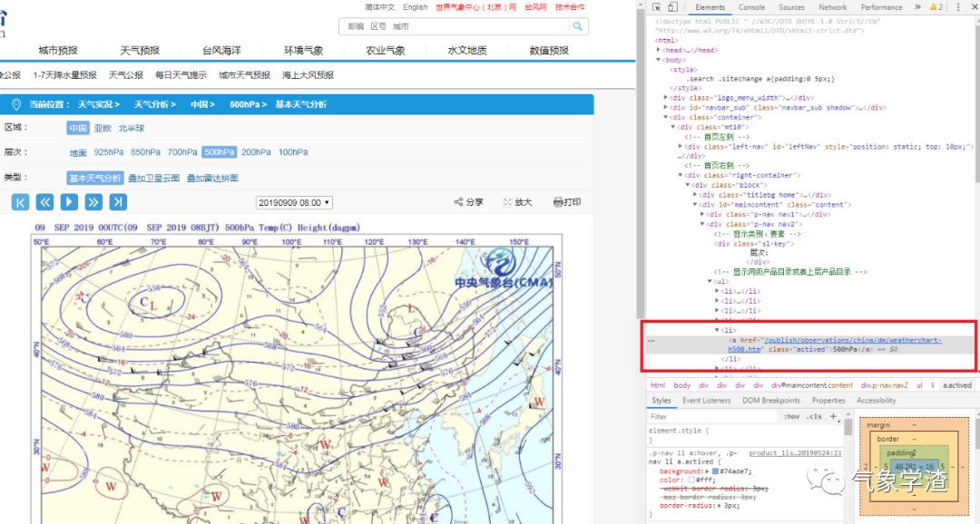Step forward to next weather chart

(93, 202)
